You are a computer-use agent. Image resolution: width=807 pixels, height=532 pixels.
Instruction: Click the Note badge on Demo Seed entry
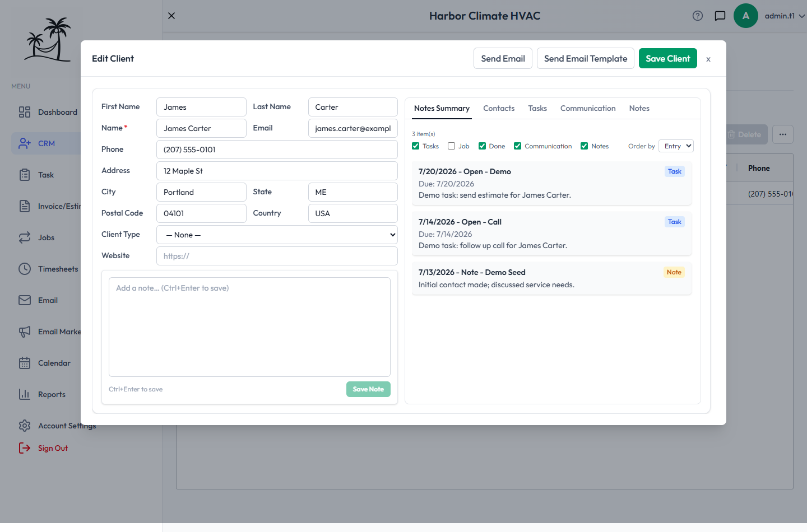point(674,272)
